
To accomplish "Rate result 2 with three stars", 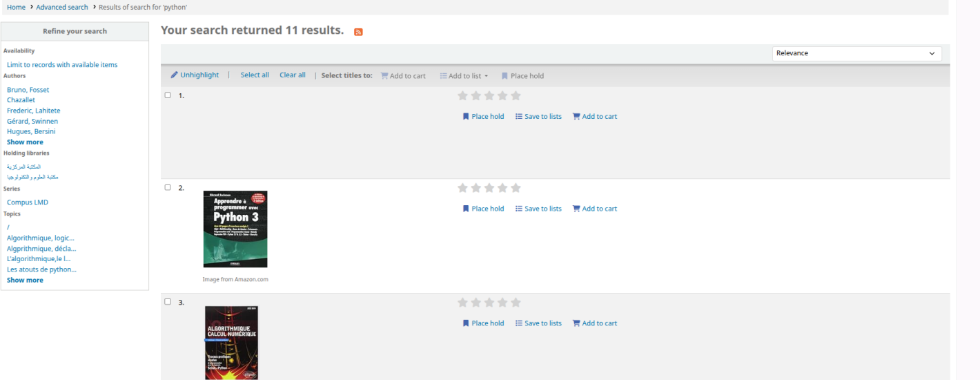I will 489,188.
